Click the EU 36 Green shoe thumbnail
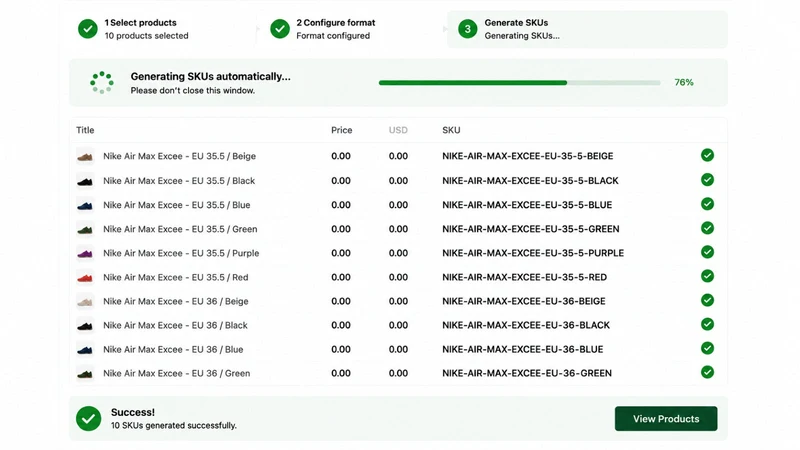Screen dimensions: 800x450 (x=85, y=373)
